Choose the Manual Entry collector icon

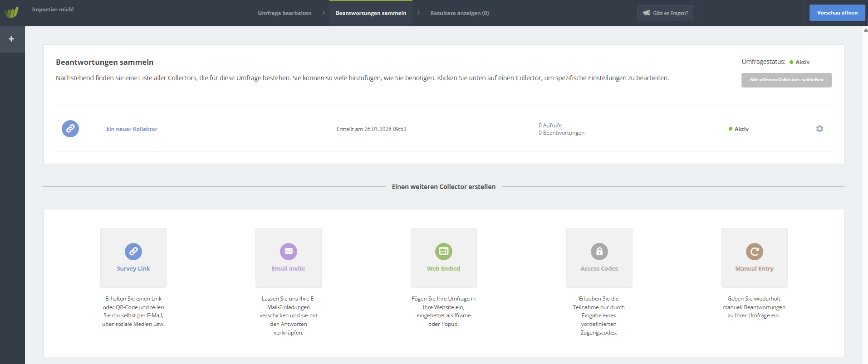754,252
